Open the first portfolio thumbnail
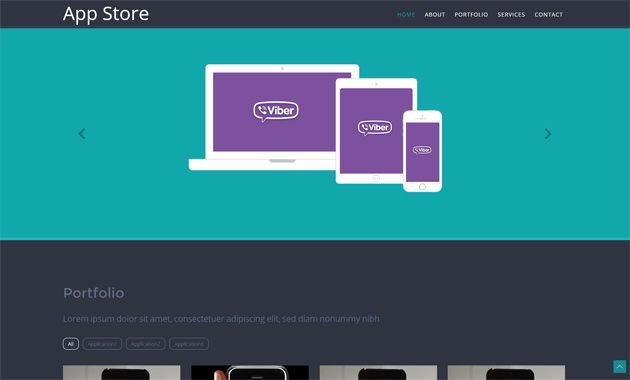 click(122, 372)
